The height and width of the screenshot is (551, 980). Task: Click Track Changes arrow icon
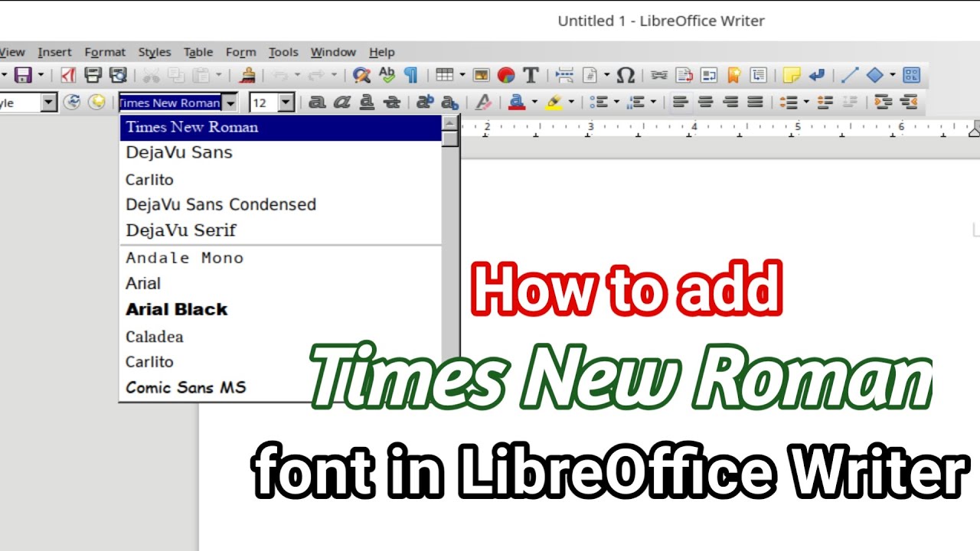tap(817, 75)
